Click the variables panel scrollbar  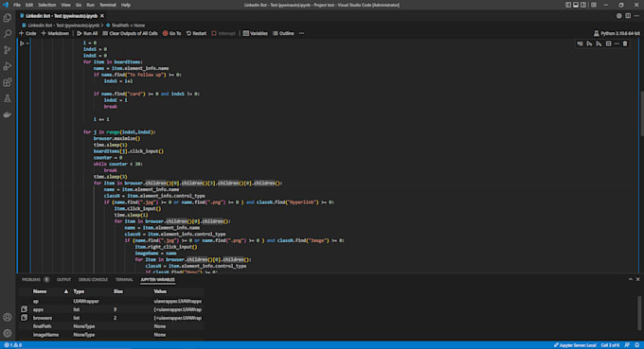pos(639,313)
